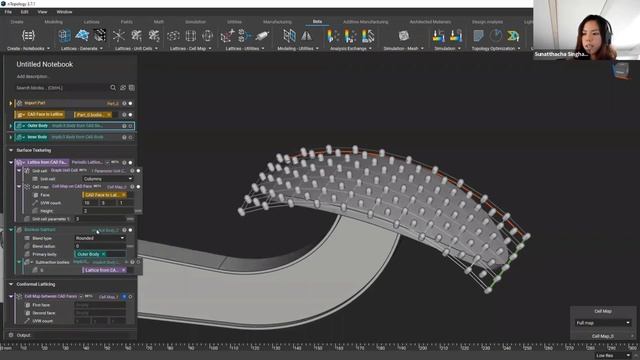Collapse the Conformal Latticing section
640x360 pixels.
pyautogui.click(x=11, y=284)
